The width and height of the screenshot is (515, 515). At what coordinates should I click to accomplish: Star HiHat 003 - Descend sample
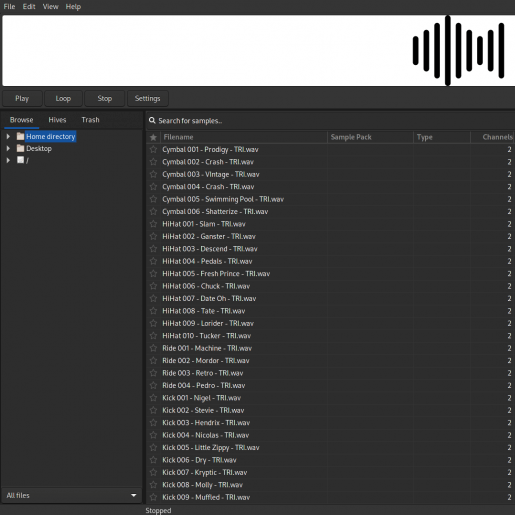coord(153,249)
